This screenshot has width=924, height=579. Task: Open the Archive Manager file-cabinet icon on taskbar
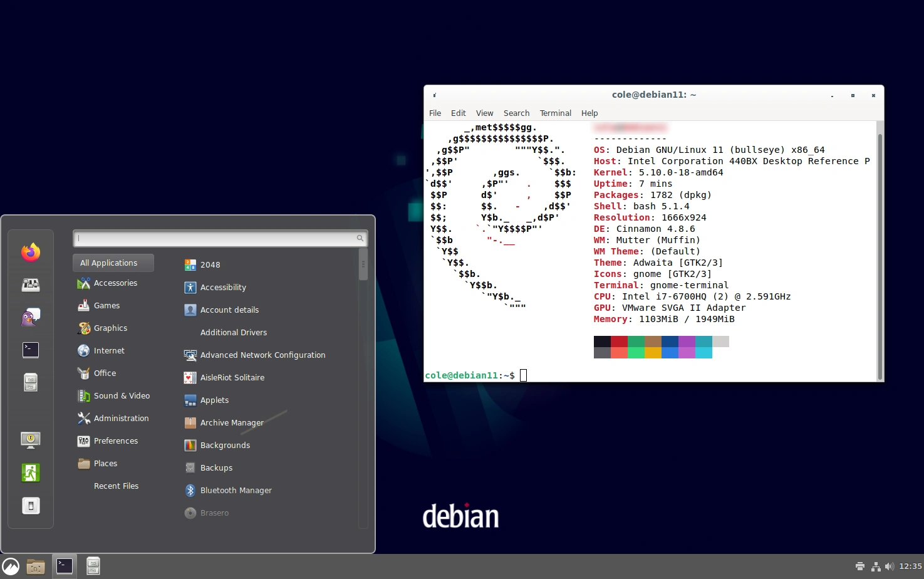[93, 566]
